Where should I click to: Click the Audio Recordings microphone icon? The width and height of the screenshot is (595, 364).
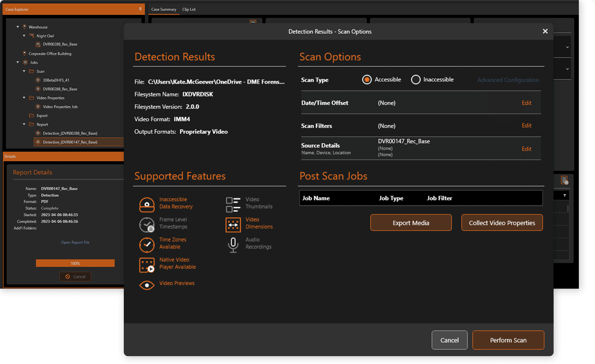click(x=233, y=245)
